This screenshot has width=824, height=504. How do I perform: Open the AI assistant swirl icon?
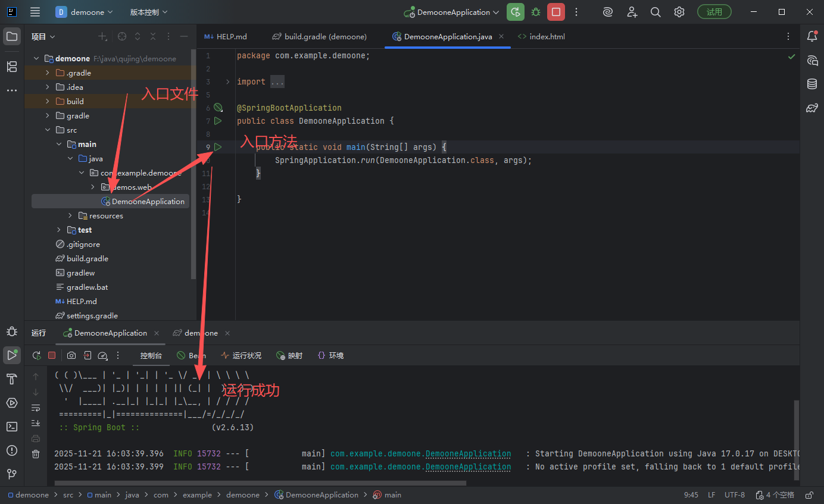[608, 12]
